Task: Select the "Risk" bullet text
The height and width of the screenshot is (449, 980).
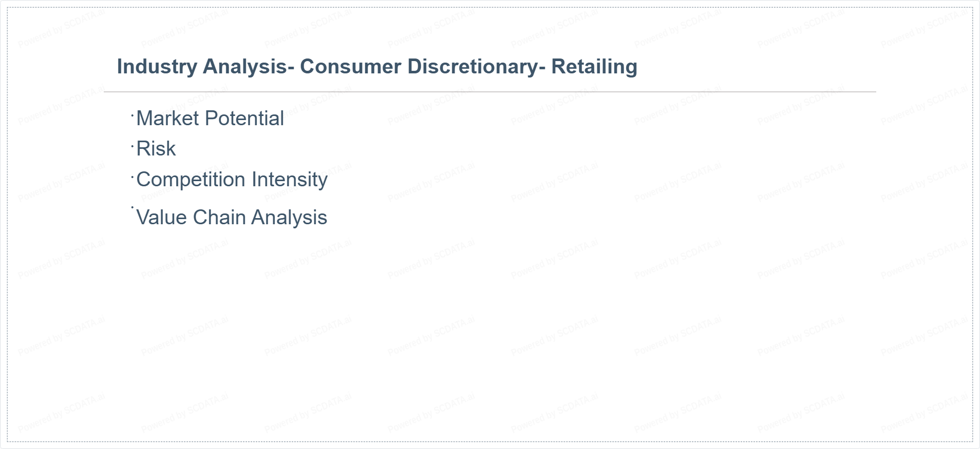Action: pyautogui.click(x=156, y=149)
